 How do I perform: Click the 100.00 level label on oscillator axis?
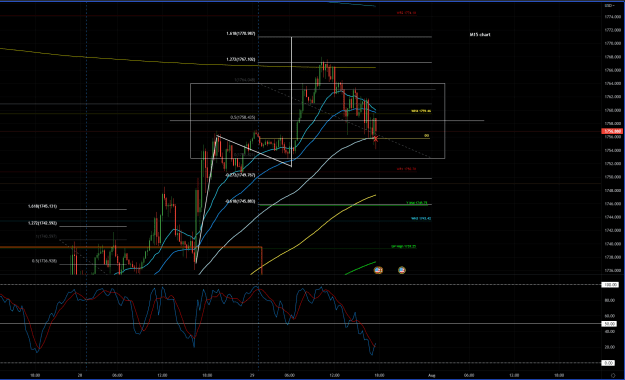tap(610, 285)
